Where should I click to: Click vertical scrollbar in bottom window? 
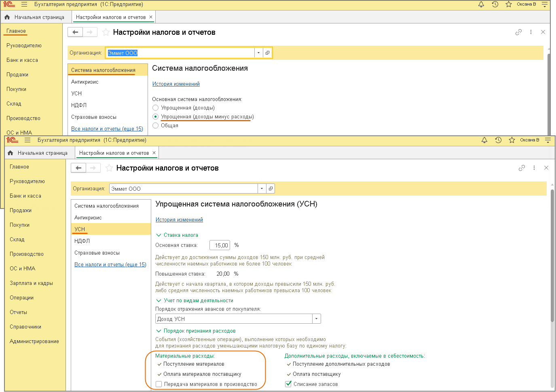552,255
